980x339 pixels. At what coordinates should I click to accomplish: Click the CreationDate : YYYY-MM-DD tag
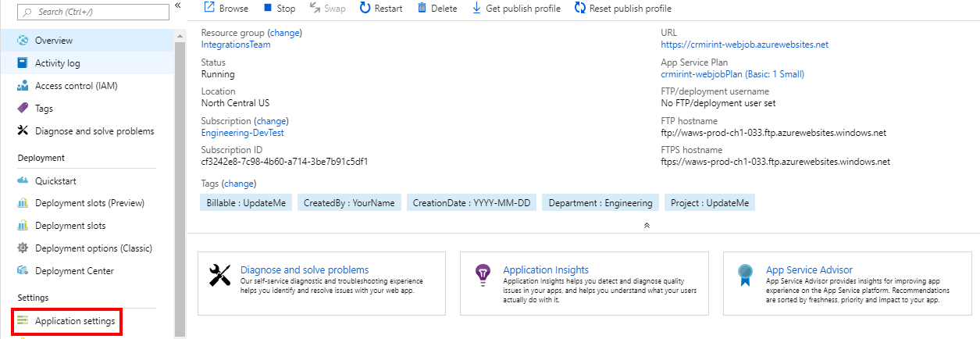point(472,203)
